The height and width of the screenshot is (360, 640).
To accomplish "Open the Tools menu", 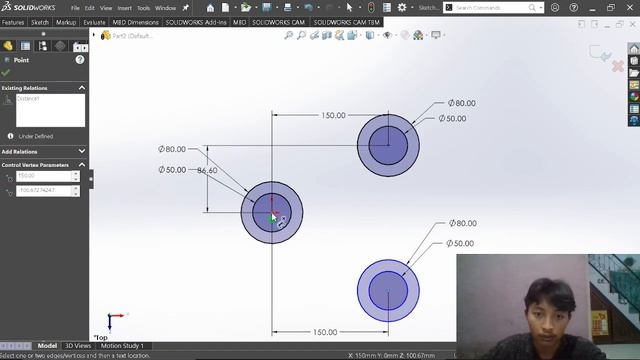I will point(143,8).
